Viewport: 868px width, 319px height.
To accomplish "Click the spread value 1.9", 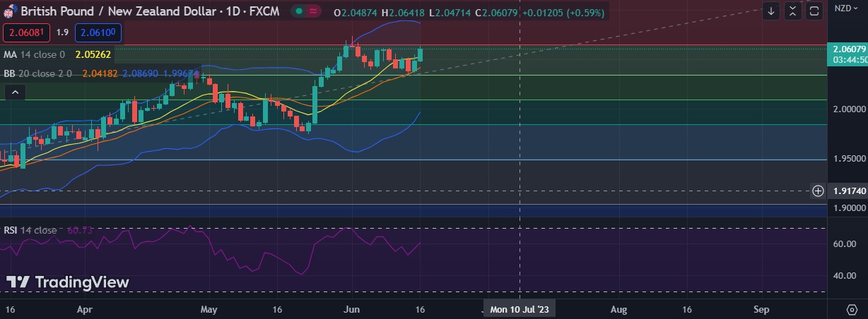I will 63,32.
